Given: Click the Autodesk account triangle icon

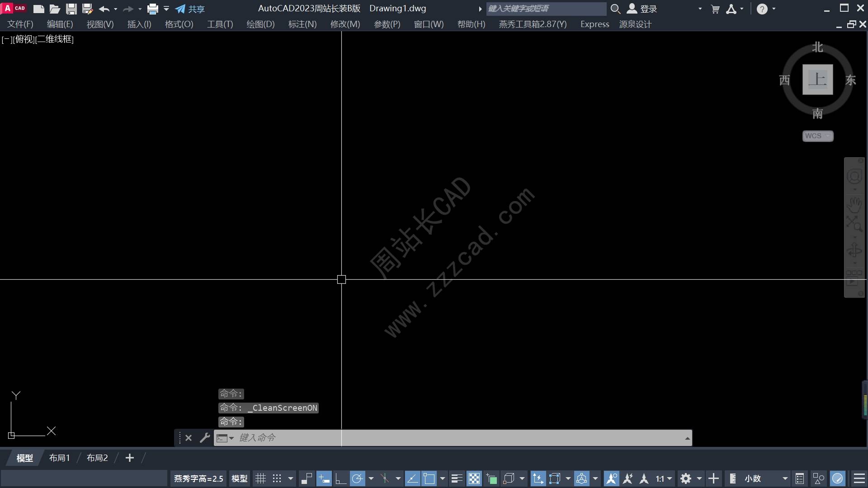Looking at the screenshot, I should tap(731, 9).
